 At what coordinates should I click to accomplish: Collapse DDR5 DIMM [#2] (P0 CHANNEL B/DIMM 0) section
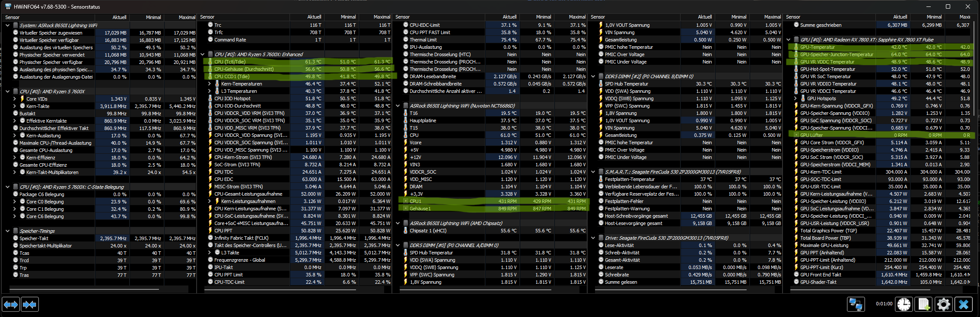[593, 76]
